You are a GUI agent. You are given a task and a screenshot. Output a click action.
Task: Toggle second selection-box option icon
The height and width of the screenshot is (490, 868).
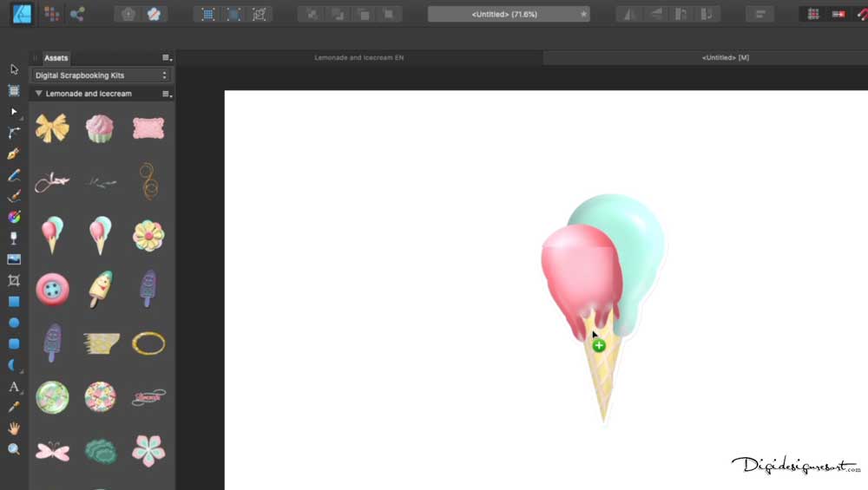pos(233,14)
